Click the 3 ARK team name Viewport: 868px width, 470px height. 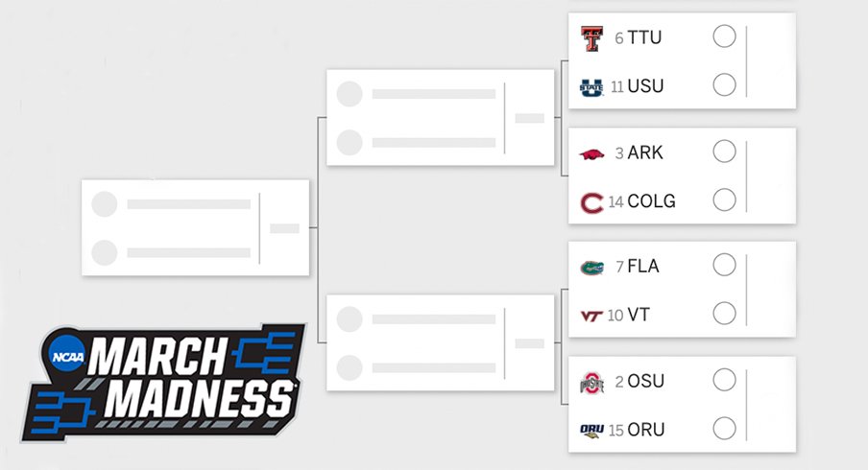[x=639, y=153]
